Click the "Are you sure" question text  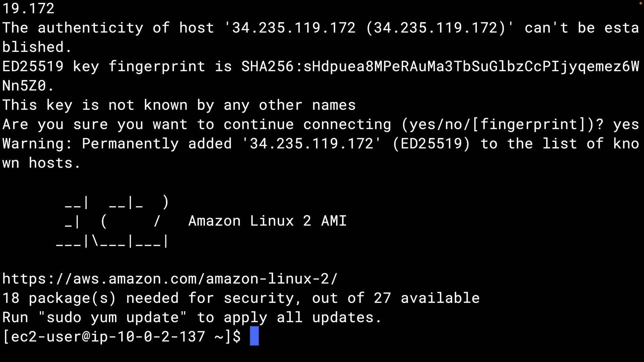[x=55, y=125]
